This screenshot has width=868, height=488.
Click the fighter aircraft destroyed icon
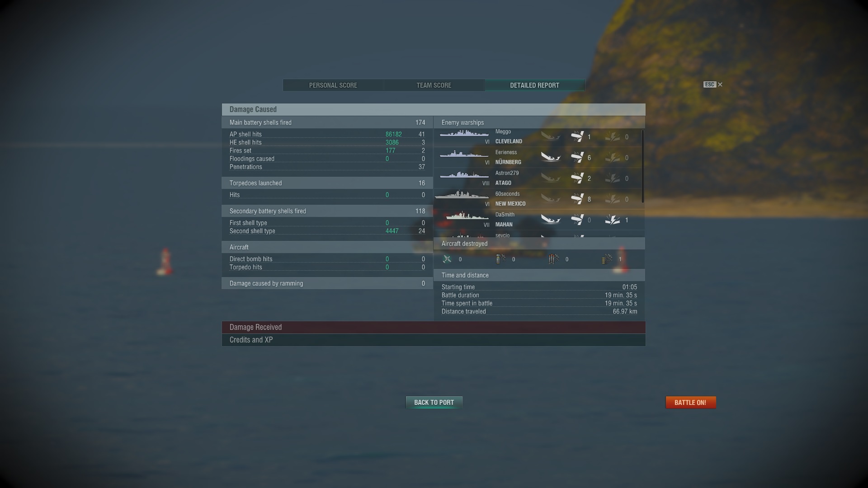click(447, 259)
